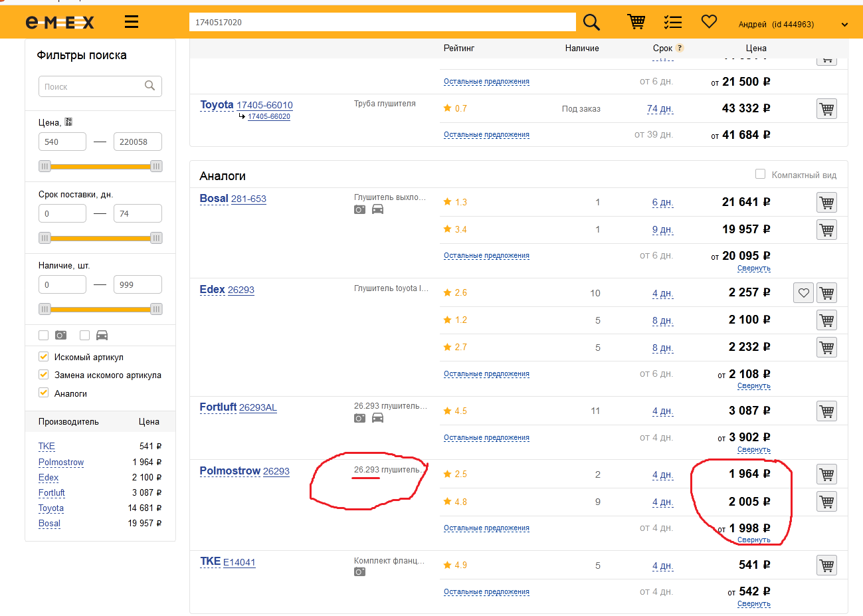Open Bosal 281-653 photo icon
Viewport: 863px width, 616px height.
pos(359,209)
